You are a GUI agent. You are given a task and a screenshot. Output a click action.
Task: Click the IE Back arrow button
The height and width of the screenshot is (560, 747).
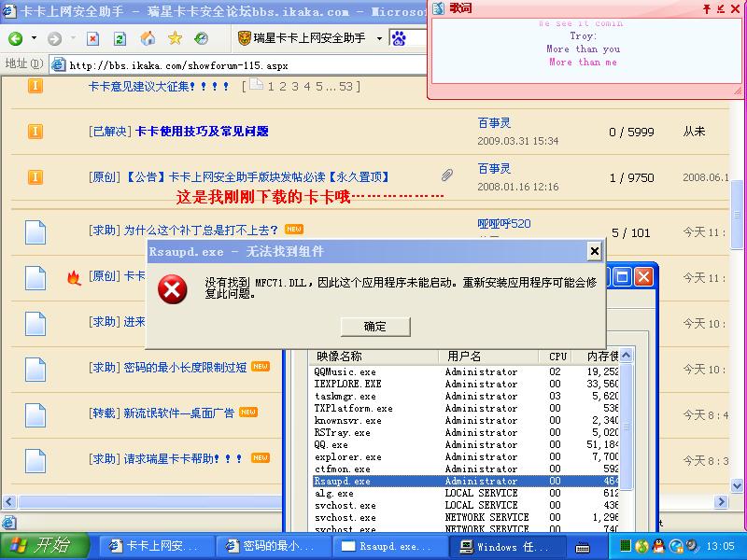(16, 38)
